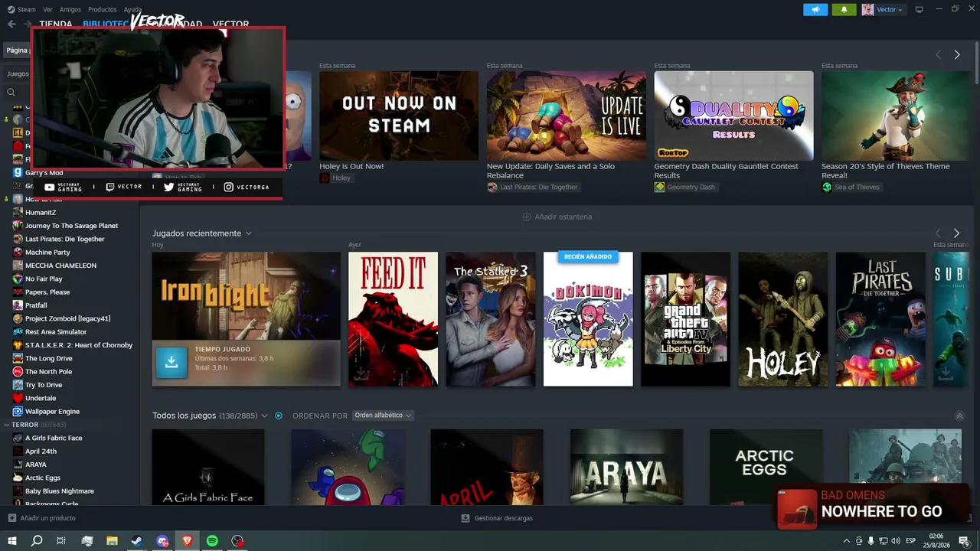Screen dimensions: 980x551
Task: Click the library search magnifier icon
Action: [11, 92]
